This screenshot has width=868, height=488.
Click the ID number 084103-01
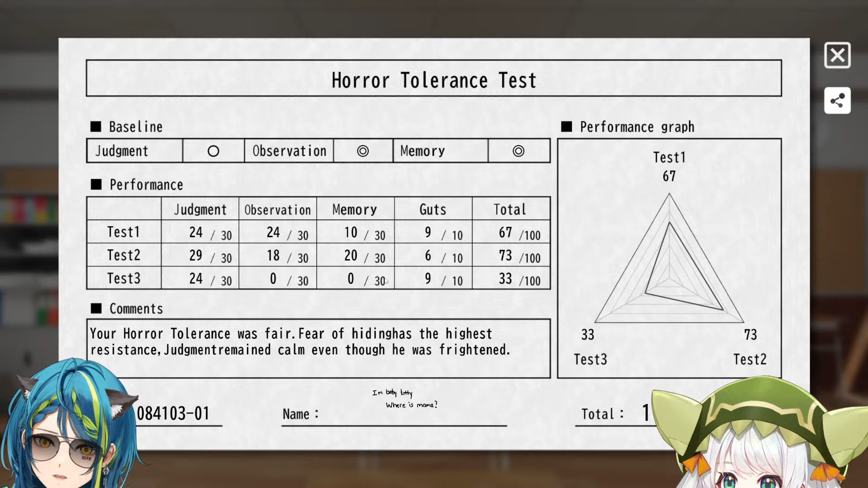coord(173,413)
